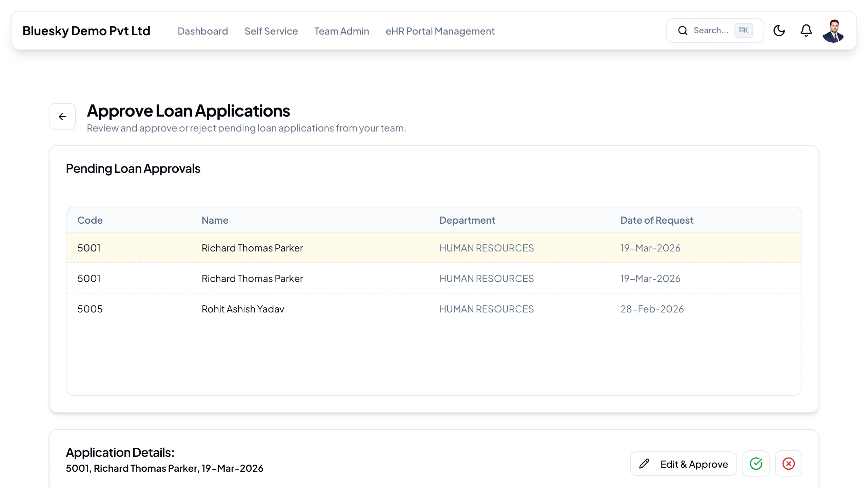Click HUMAN RESOURCES in Rohit's row

(x=487, y=309)
